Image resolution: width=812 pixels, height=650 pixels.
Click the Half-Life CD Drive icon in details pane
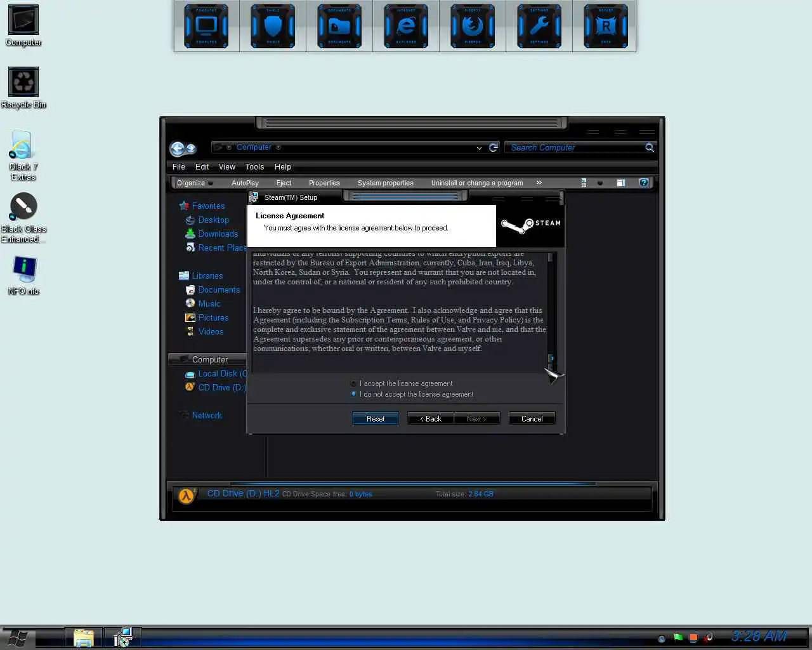pos(187,496)
